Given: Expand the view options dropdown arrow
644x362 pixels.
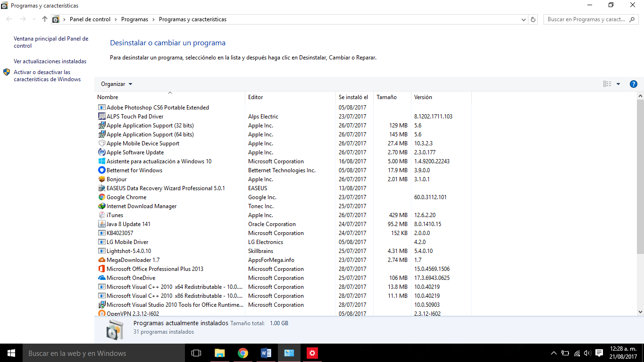Looking at the screenshot, I should click(x=618, y=84).
